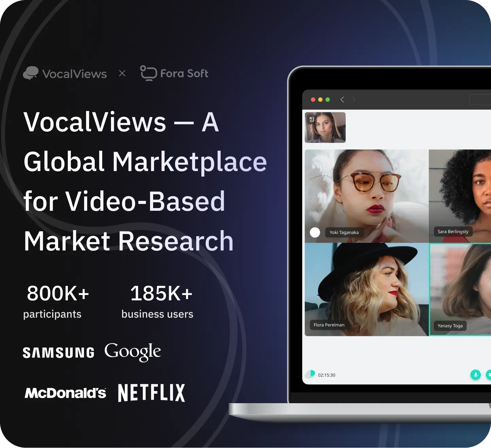Click the yellow minimize window dot
This screenshot has height=448, width=491.
(x=320, y=99)
